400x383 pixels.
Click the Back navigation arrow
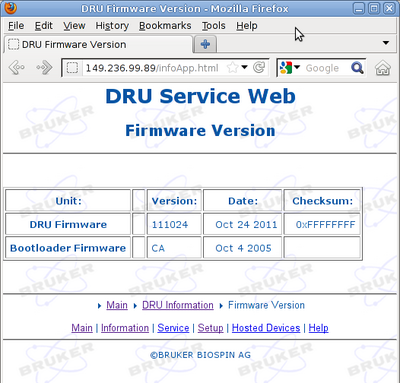(17, 67)
